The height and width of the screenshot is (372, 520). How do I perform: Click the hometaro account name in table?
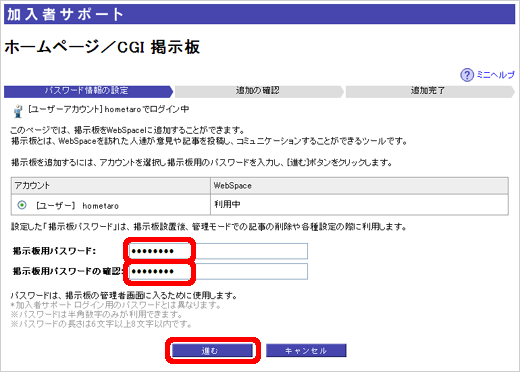pyautogui.click(x=100, y=206)
